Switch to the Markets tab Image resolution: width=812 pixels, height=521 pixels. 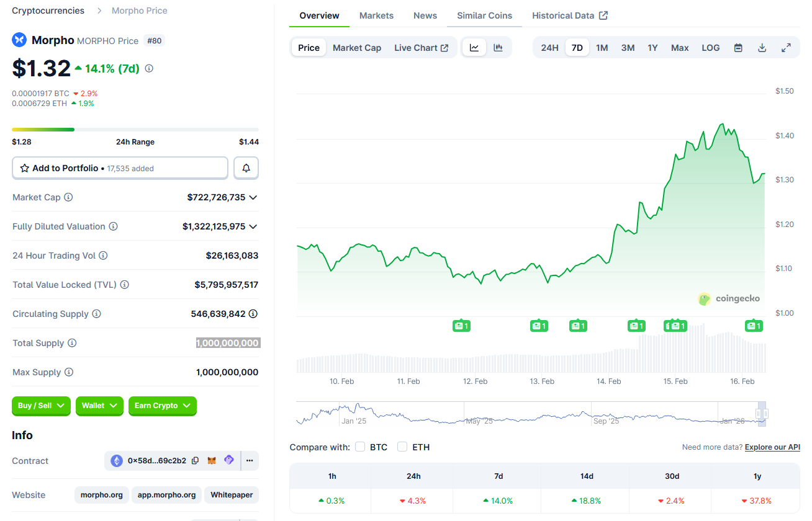[376, 15]
